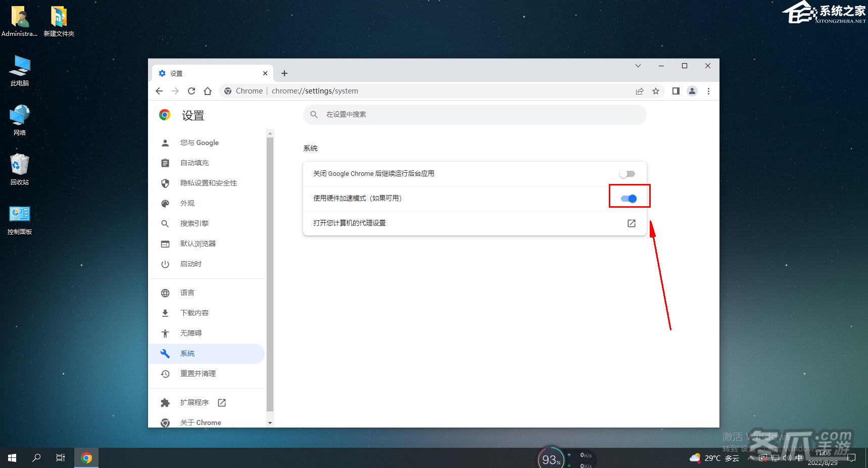Click the 扩展程序 external-link icon

(x=222, y=402)
